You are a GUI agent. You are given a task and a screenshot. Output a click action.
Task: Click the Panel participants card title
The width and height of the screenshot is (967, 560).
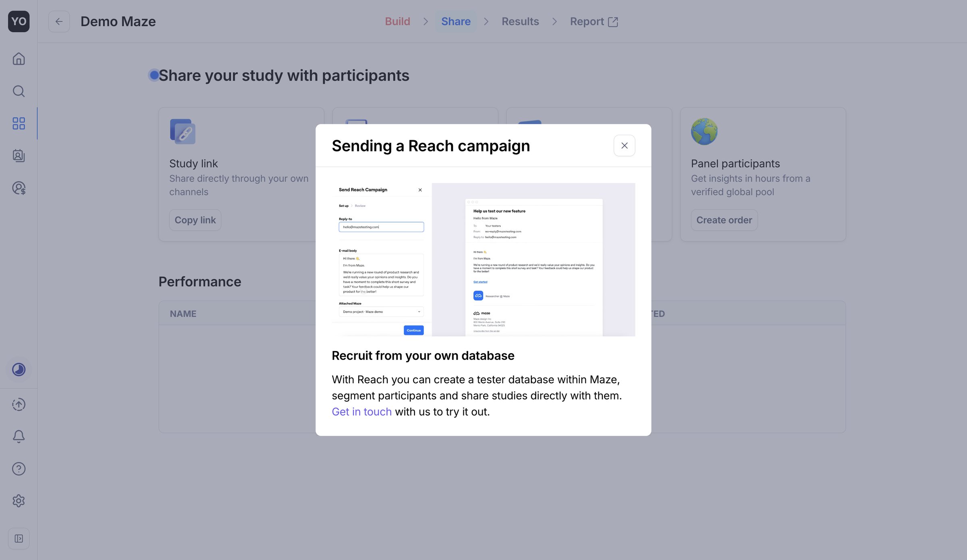click(735, 163)
